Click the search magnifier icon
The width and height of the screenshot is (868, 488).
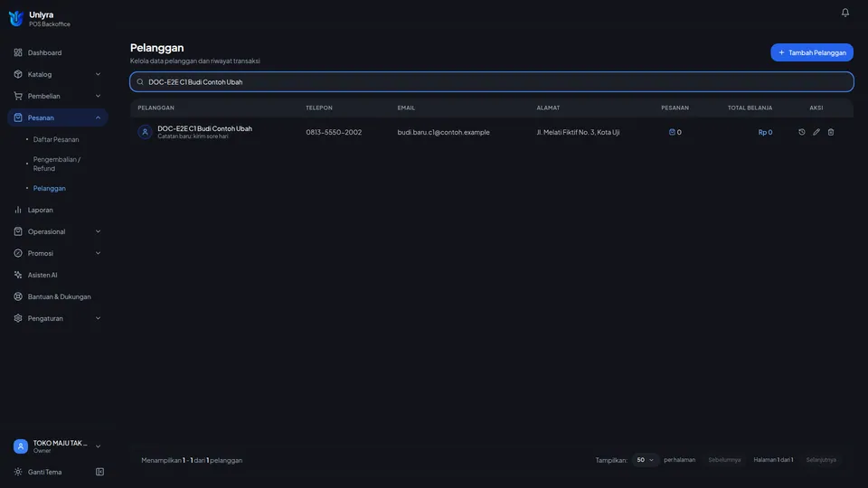pos(140,82)
